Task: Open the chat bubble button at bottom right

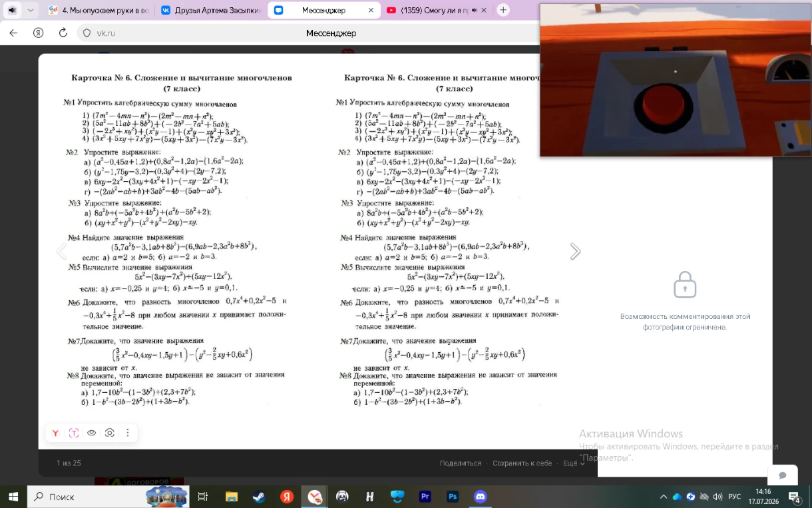Action: (x=783, y=475)
